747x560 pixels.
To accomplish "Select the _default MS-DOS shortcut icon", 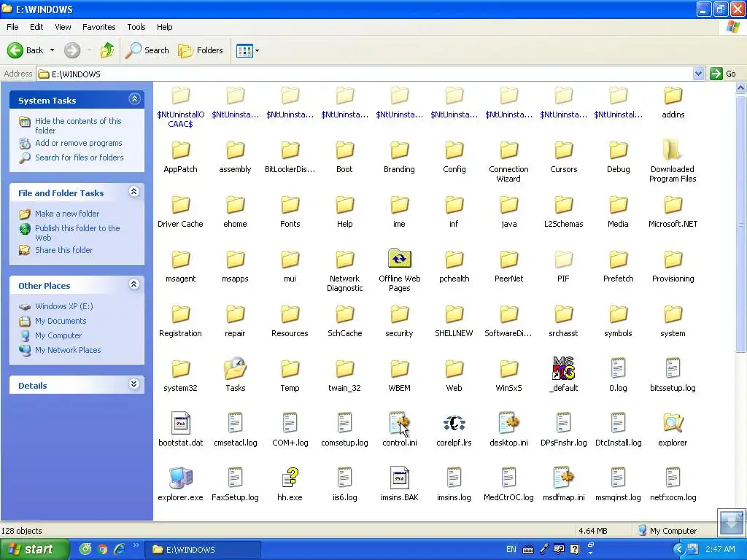I will point(564,368).
